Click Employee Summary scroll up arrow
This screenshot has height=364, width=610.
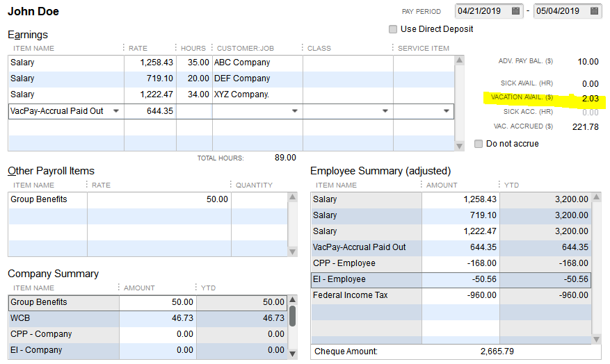coord(596,198)
